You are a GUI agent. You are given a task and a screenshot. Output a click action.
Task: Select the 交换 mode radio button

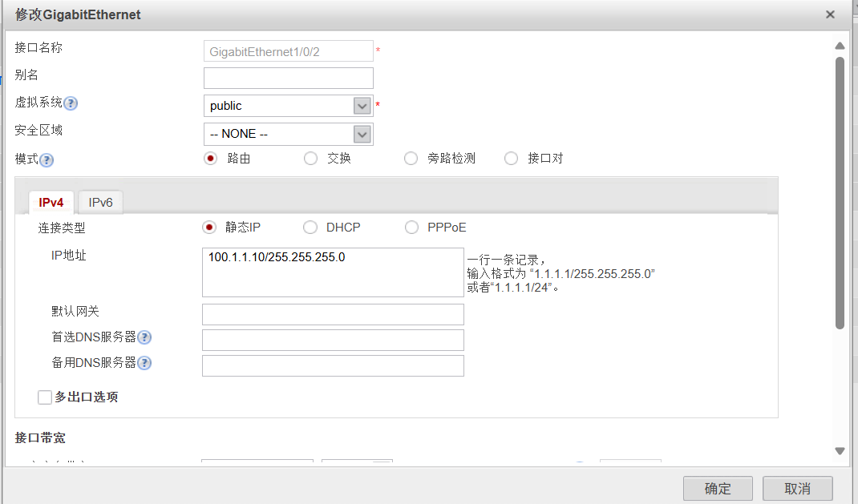[x=310, y=158]
